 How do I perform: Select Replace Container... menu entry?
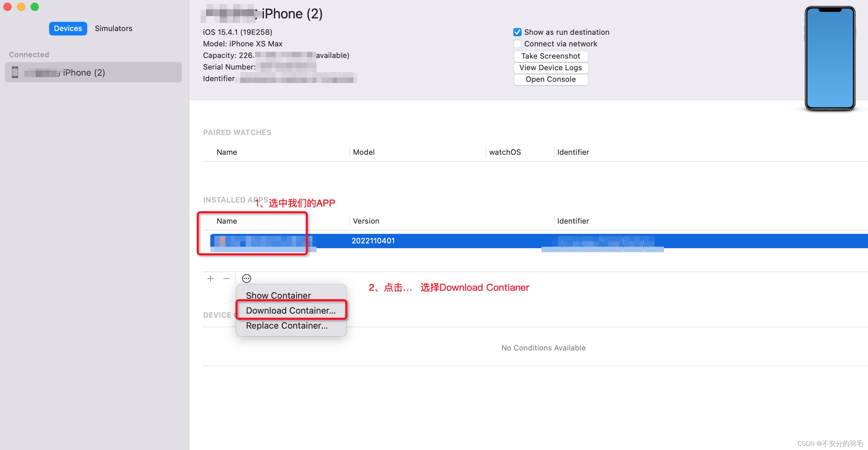pyautogui.click(x=286, y=326)
